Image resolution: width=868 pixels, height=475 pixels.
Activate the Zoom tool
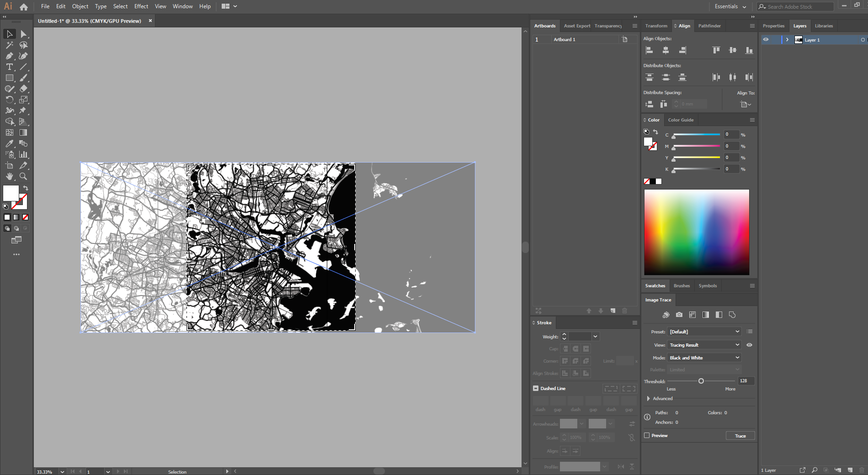(23, 176)
